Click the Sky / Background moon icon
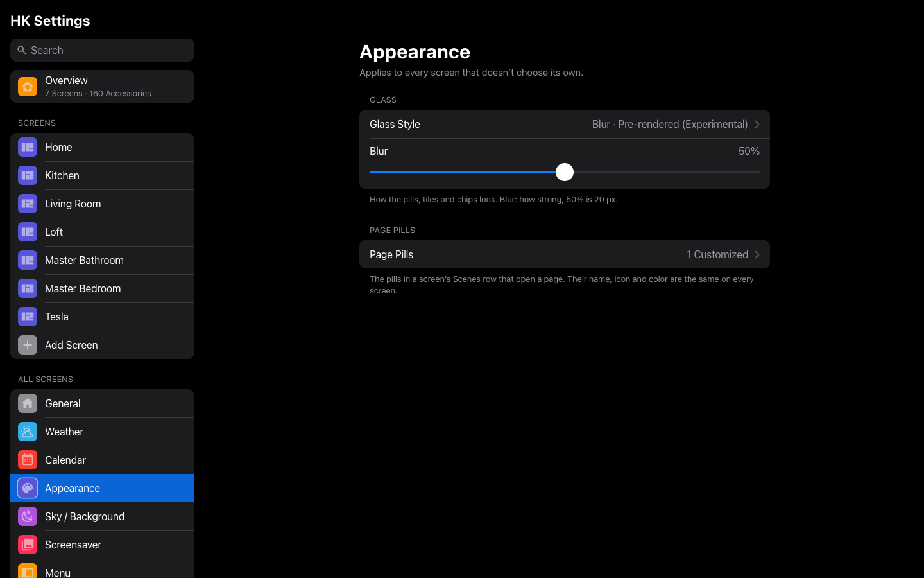The height and width of the screenshot is (578, 924). 28,516
